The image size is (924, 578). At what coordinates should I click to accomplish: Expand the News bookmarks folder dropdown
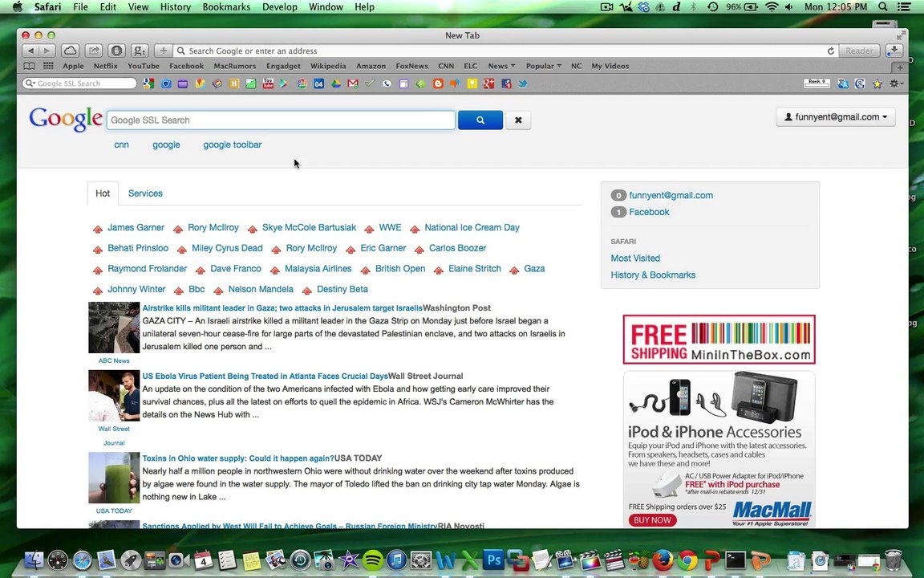(x=501, y=66)
